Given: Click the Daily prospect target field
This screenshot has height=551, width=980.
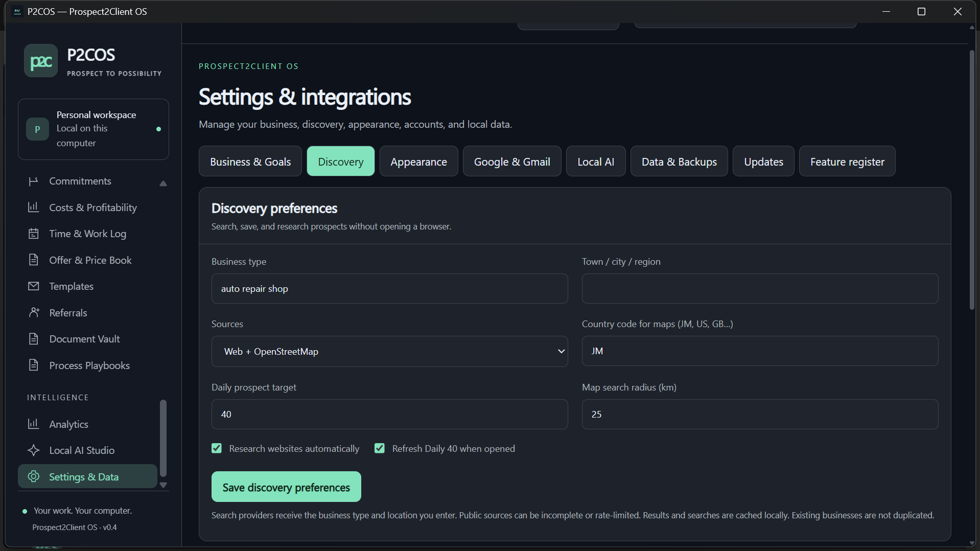Looking at the screenshot, I should (x=389, y=415).
